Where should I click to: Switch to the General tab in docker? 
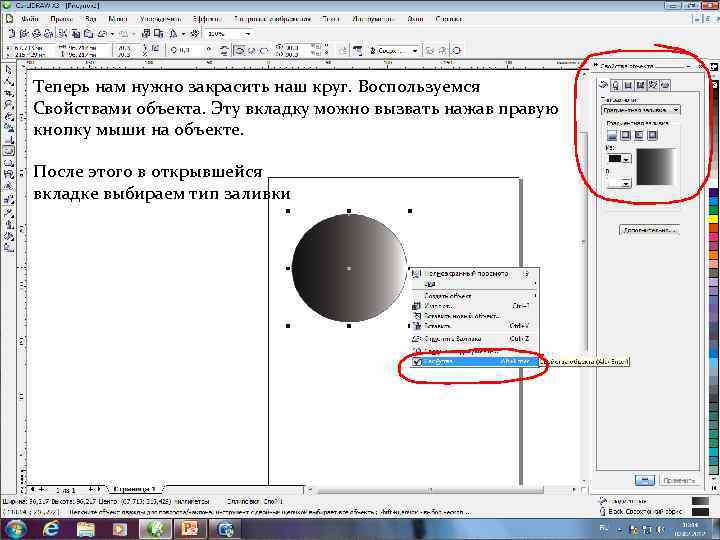[629, 85]
